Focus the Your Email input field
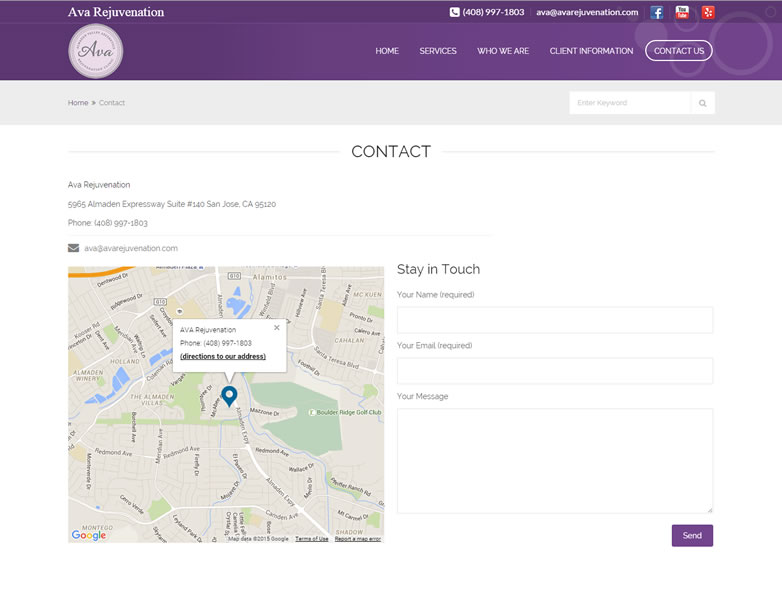Screen dimensions: 782x596 pos(555,371)
